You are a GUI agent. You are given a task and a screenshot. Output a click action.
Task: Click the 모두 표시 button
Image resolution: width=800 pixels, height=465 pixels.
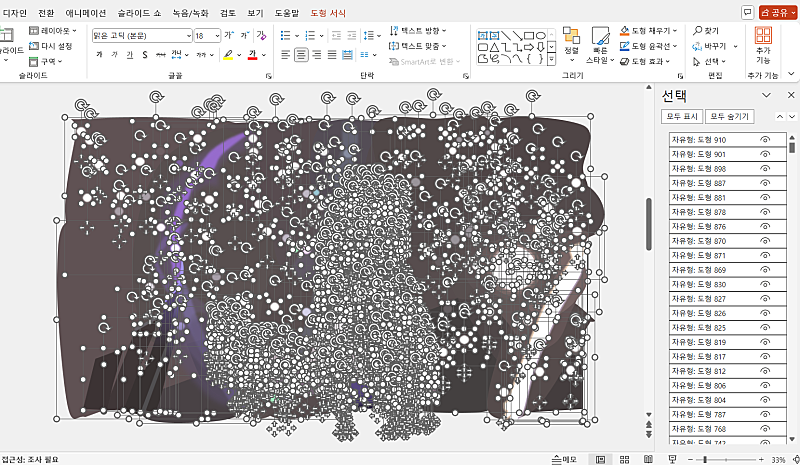pyautogui.click(x=685, y=117)
